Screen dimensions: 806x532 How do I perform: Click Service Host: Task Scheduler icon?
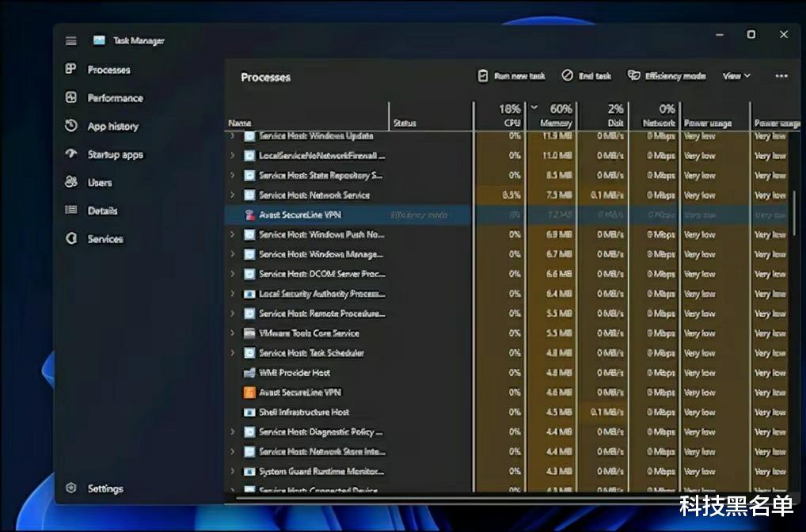249,352
